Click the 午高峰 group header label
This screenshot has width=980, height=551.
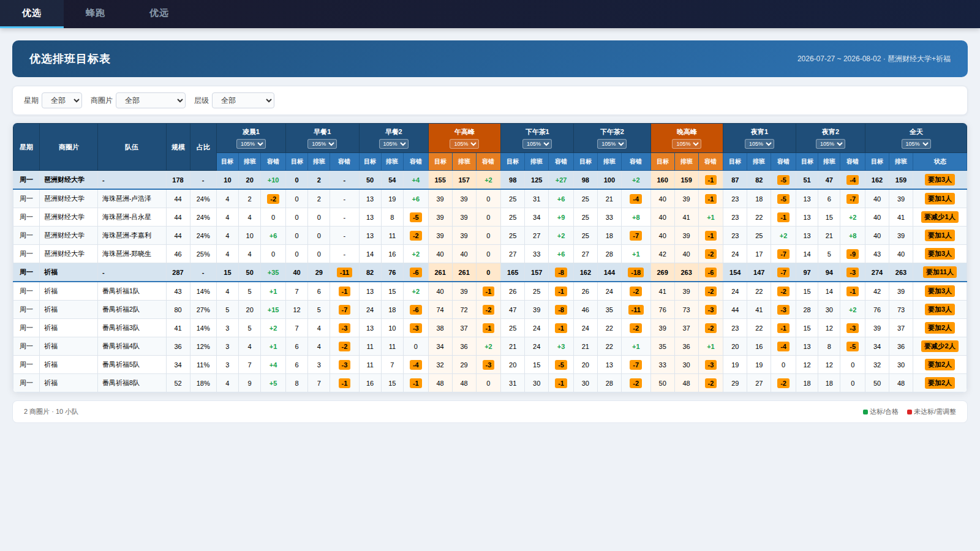coord(464,132)
